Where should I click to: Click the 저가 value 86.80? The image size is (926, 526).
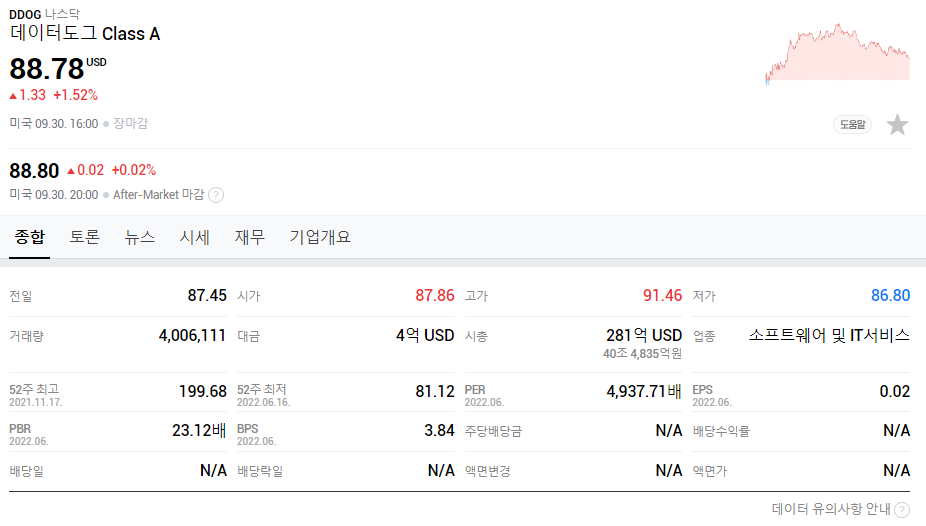(x=891, y=295)
